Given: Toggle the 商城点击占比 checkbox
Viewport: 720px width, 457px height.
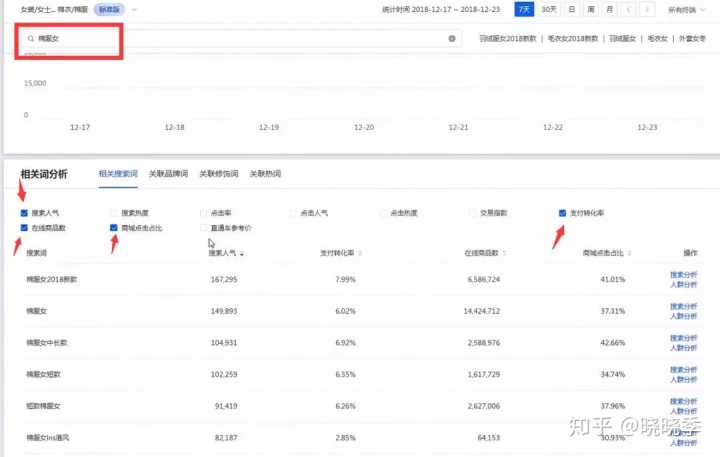Looking at the screenshot, I should click(x=114, y=228).
